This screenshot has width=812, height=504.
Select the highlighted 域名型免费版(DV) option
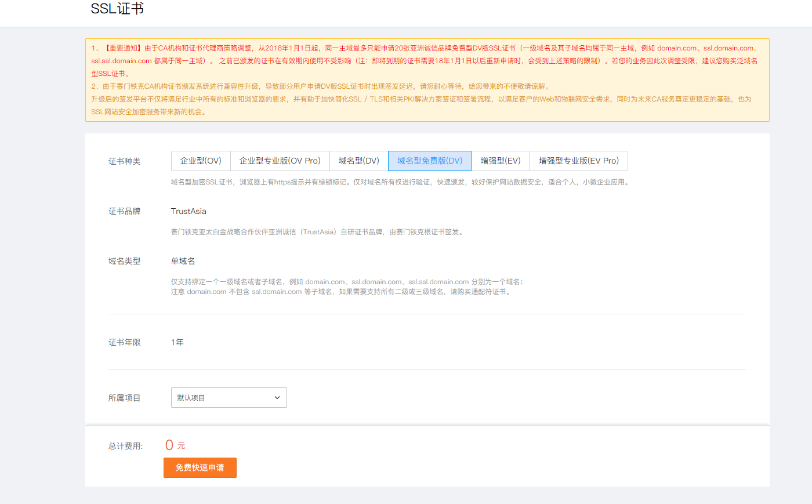(x=429, y=161)
